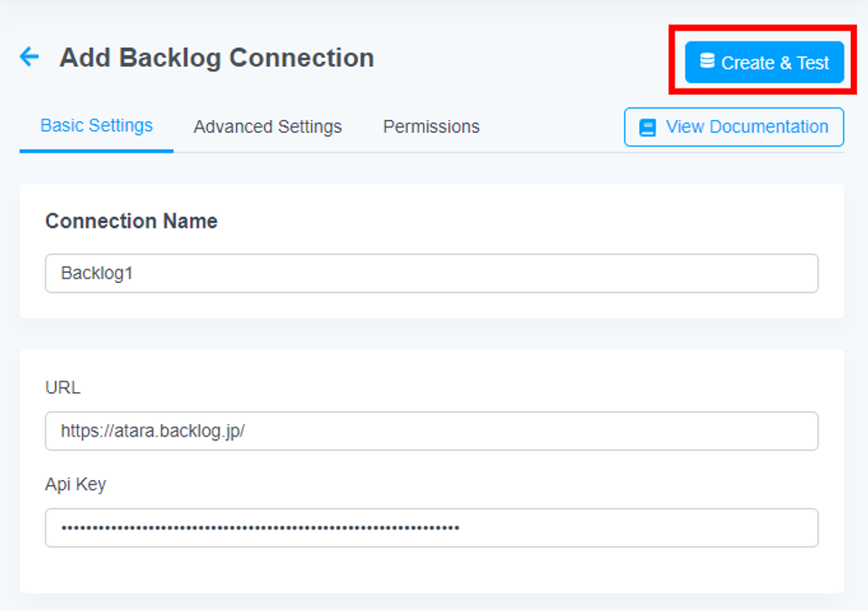868x611 pixels.
Task: Click the URL field label
Action: [x=62, y=388]
